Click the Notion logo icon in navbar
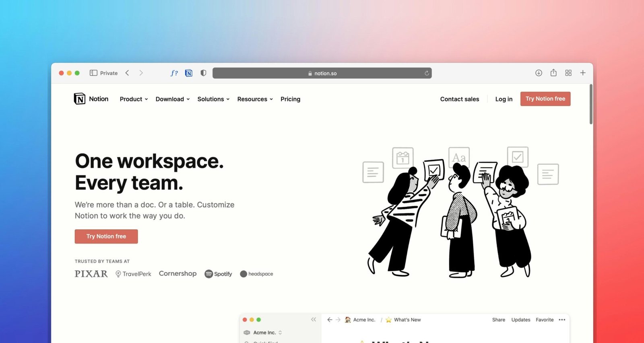The width and height of the screenshot is (644, 343). click(80, 99)
